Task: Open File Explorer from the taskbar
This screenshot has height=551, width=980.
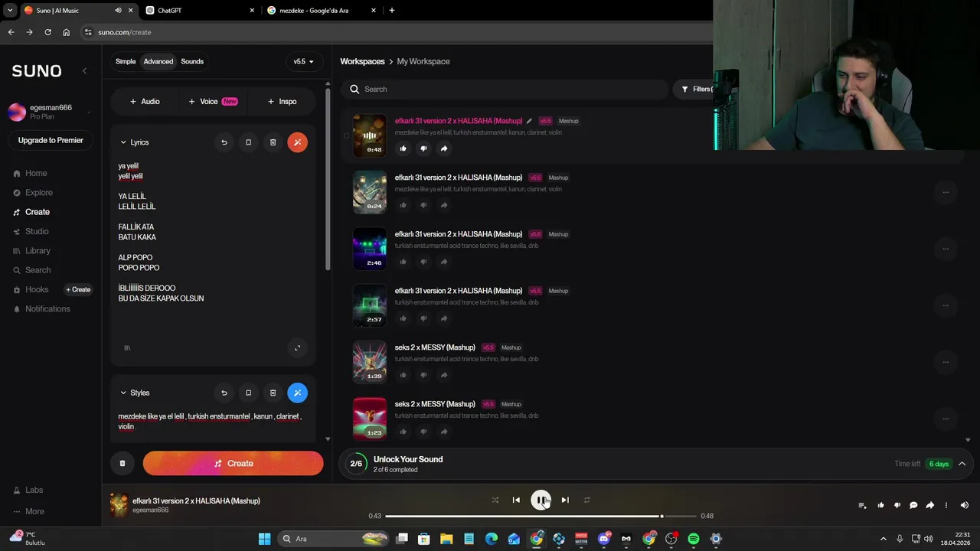Action: 446,539
